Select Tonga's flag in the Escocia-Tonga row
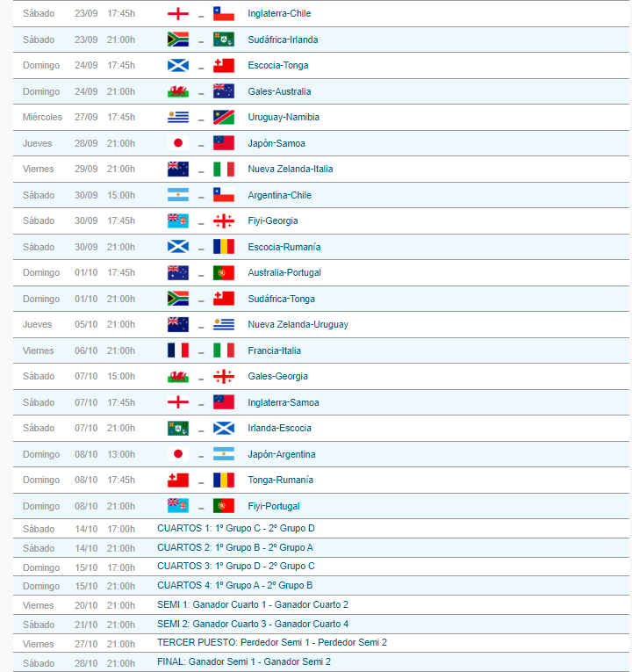The height and width of the screenshot is (672, 632). 223,66
